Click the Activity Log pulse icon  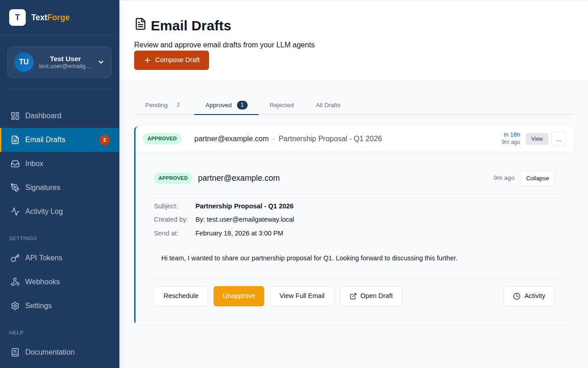pos(15,212)
